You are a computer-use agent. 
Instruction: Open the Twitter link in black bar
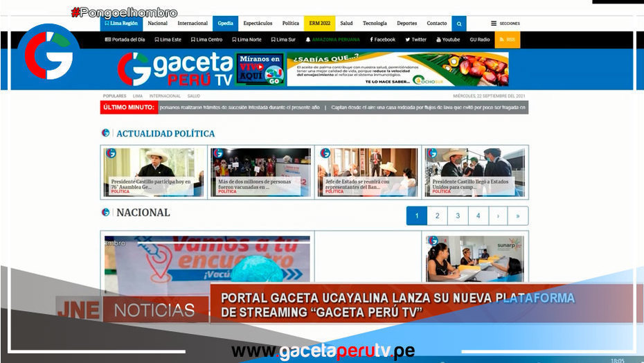click(415, 40)
